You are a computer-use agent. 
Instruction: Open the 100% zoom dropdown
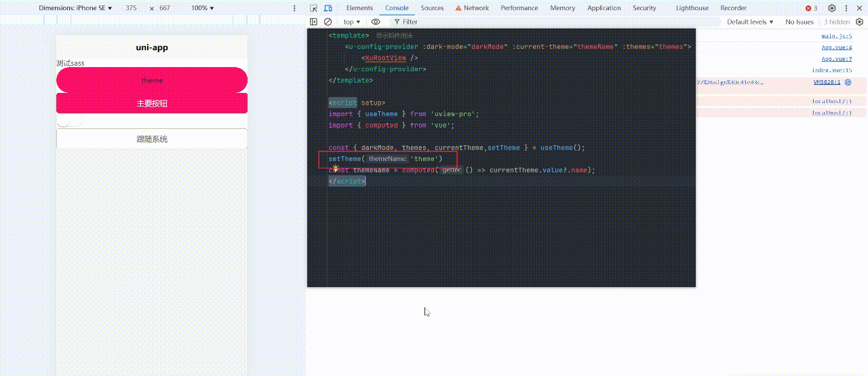coord(202,8)
